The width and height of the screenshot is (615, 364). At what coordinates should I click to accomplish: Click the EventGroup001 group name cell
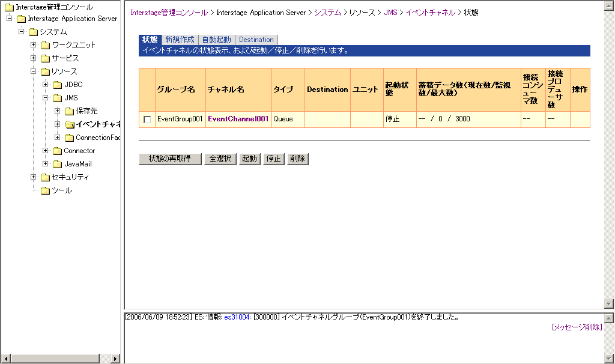pos(180,120)
